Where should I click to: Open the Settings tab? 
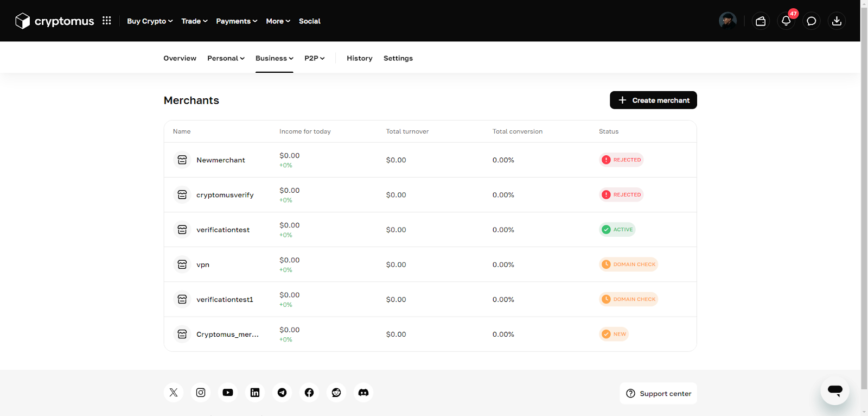click(x=398, y=58)
